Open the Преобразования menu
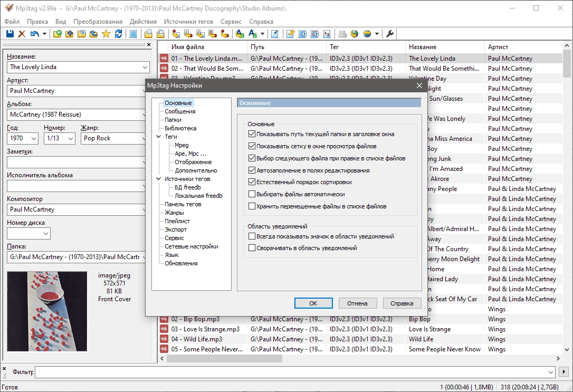 (98, 22)
